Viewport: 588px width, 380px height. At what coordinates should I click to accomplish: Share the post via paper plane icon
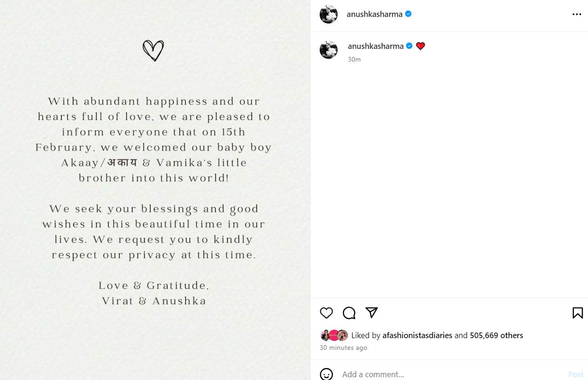click(371, 313)
